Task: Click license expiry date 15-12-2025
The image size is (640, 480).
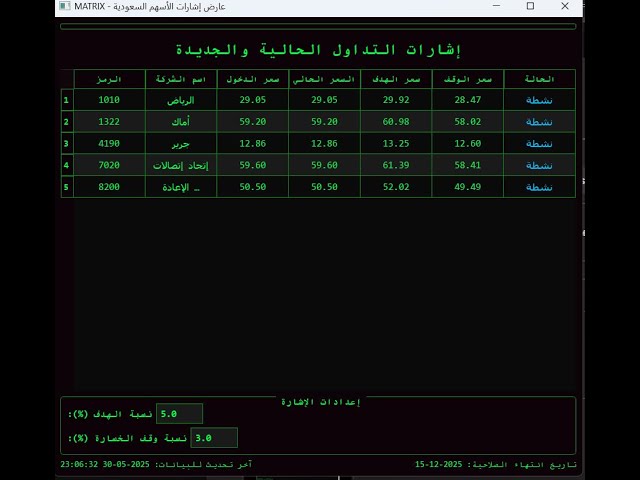Action: 439,464
